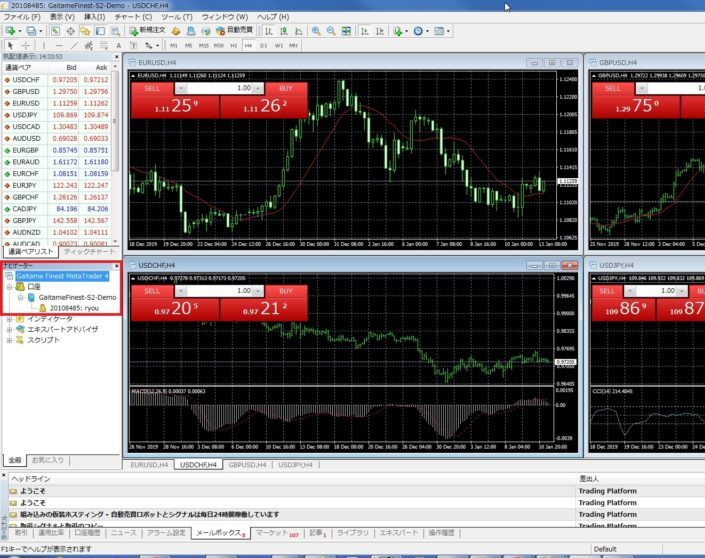705x558 pixels.
Task: Click BUY on the EURUSD chart
Action: (x=286, y=88)
